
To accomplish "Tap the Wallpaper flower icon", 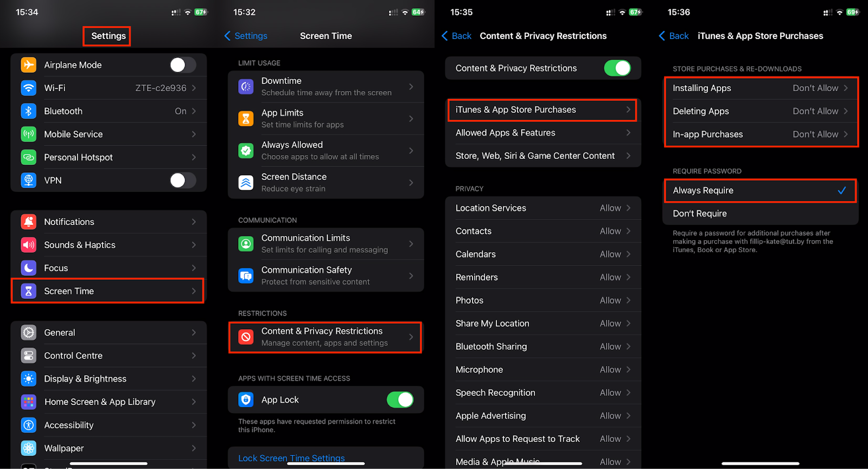I will pyautogui.click(x=29, y=448).
